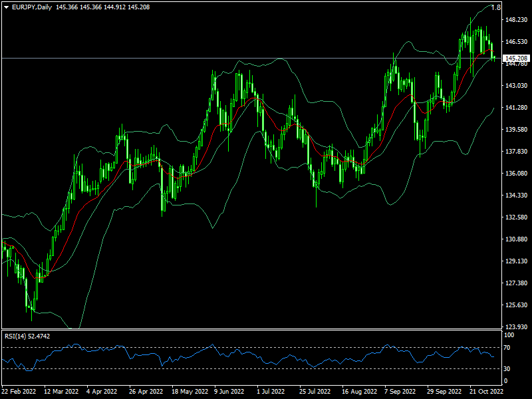
Task: Click the 4 Apr 2022 date label
Action: (102, 391)
